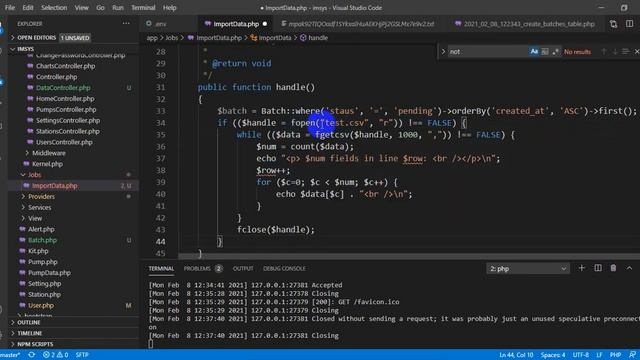This screenshot has height=360, width=640.
Task: Click the SFTP status bar item
Action: pyautogui.click(x=82, y=355)
